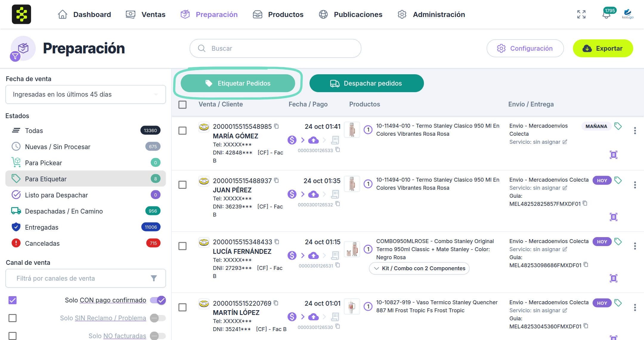This screenshot has width=644, height=340.
Task: Select María Gómez order checkbox
Action: point(182,131)
